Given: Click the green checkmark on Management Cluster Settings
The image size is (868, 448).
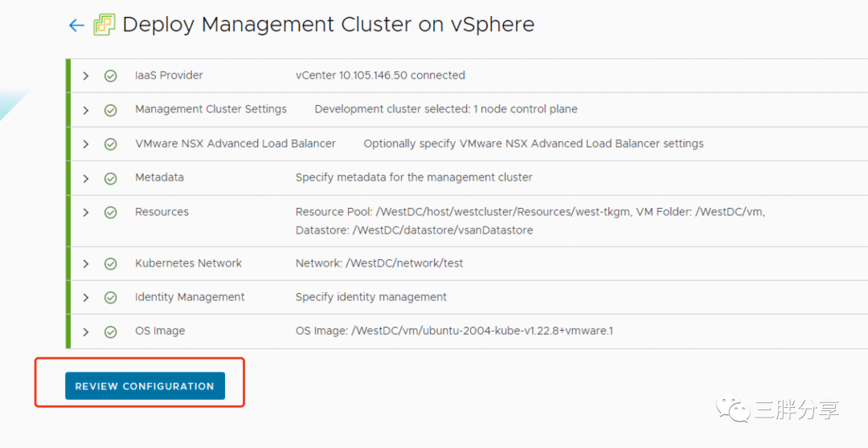Looking at the screenshot, I should (x=111, y=110).
